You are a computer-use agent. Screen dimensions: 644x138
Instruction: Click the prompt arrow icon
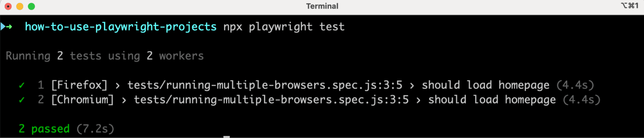coord(6,27)
